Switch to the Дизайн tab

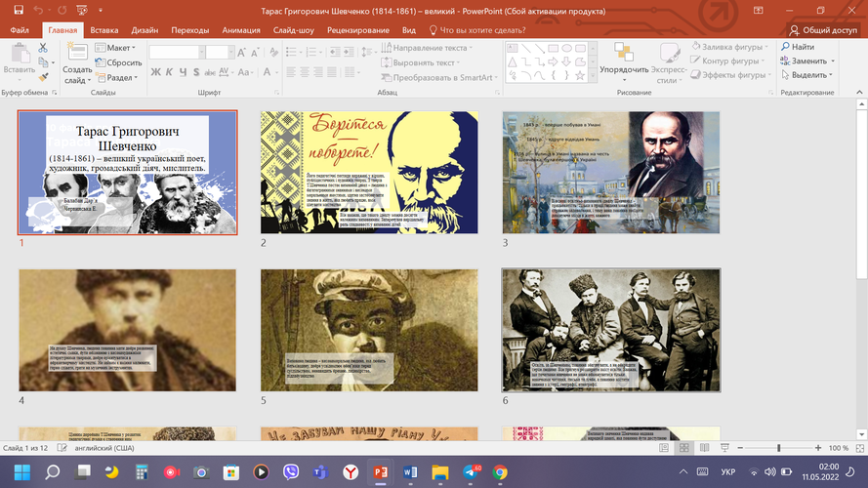(x=145, y=30)
